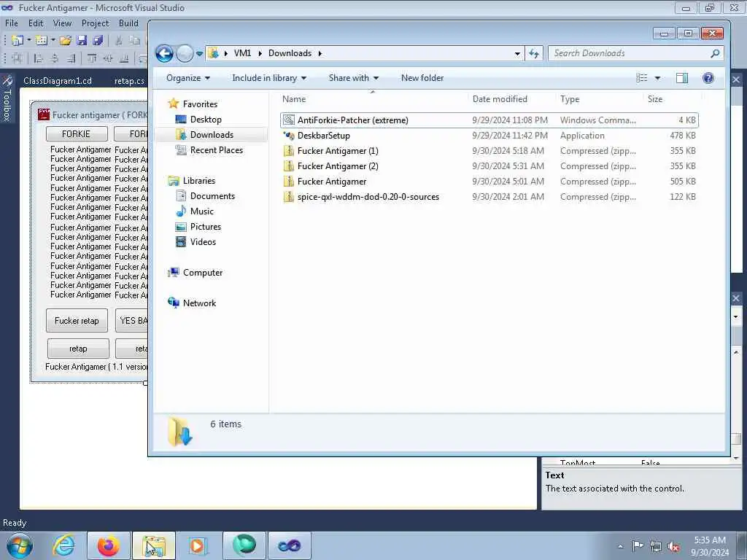Sort files by the Name column header
Viewport: 747px width, 560px height.
294,99
